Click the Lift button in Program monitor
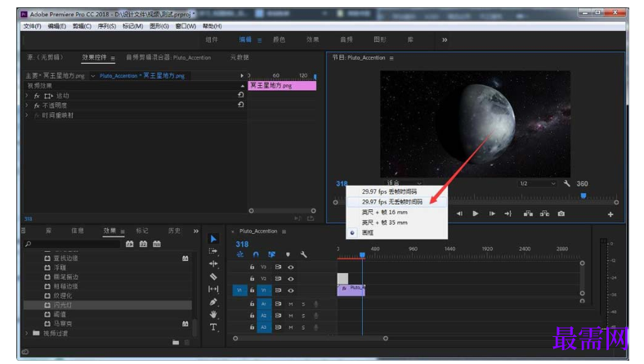 click(x=528, y=213)
